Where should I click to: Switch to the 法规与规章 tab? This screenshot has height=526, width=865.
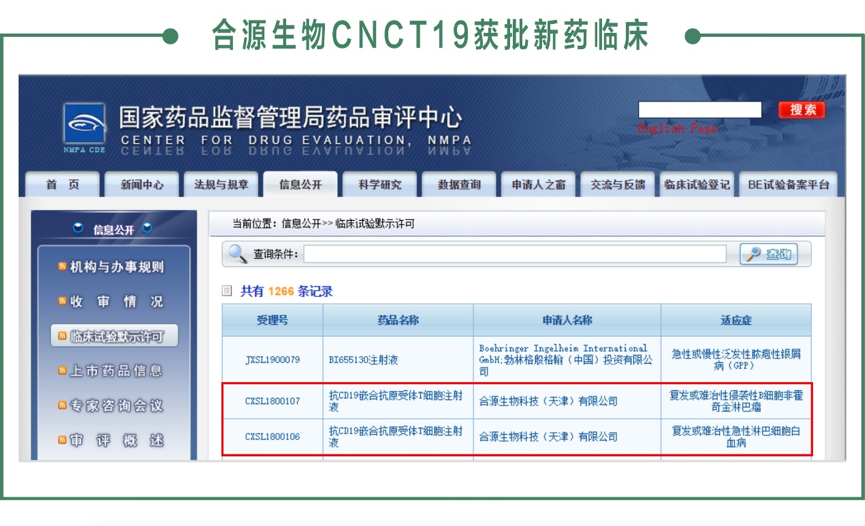click(221, 184)
